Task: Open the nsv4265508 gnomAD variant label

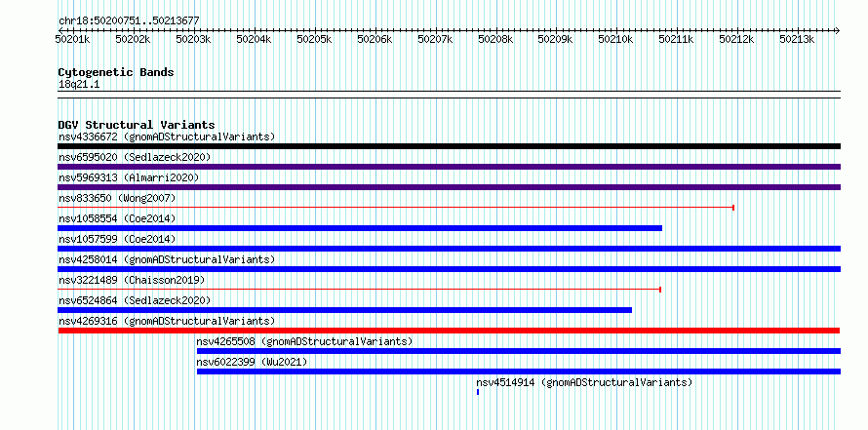Action: [304, 341]
